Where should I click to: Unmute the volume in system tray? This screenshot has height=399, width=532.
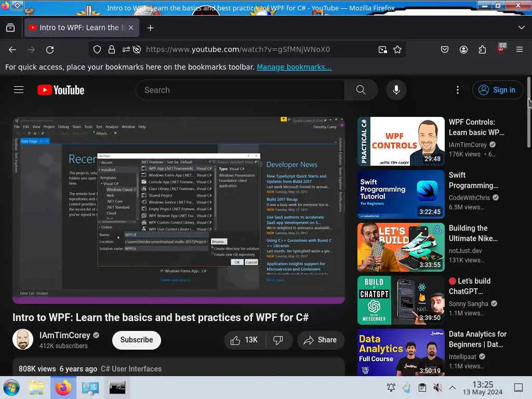point(438,388)
